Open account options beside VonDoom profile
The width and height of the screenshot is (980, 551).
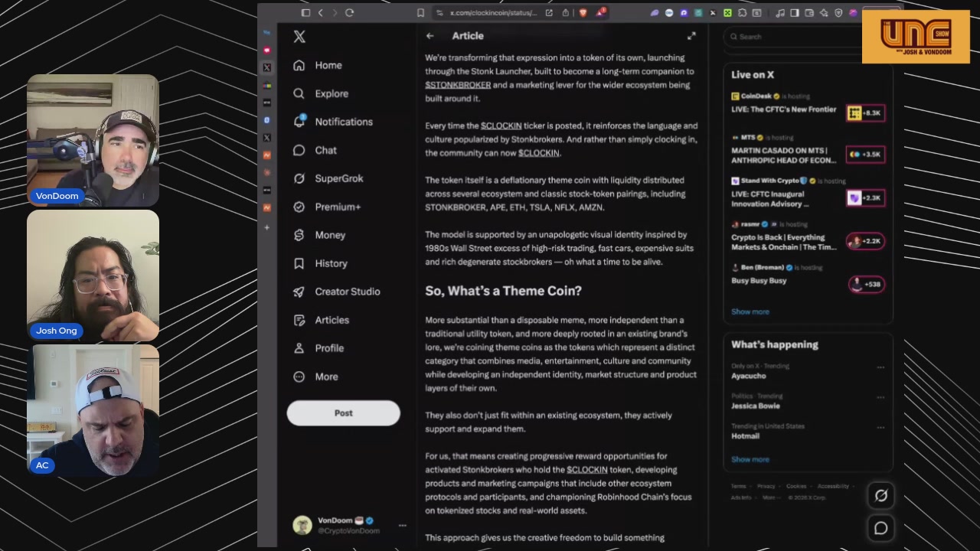tap(402, 526)
